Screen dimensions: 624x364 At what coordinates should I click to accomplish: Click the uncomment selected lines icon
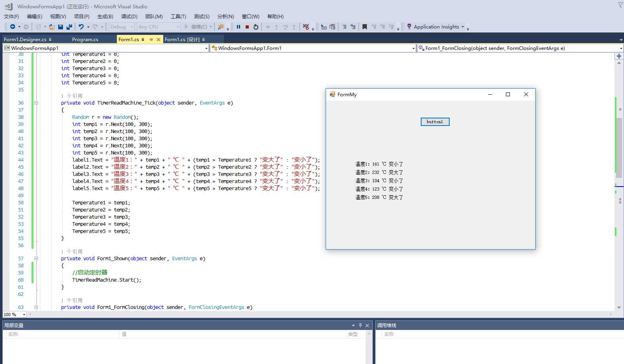pyautogui.click(x=353, y=27)
